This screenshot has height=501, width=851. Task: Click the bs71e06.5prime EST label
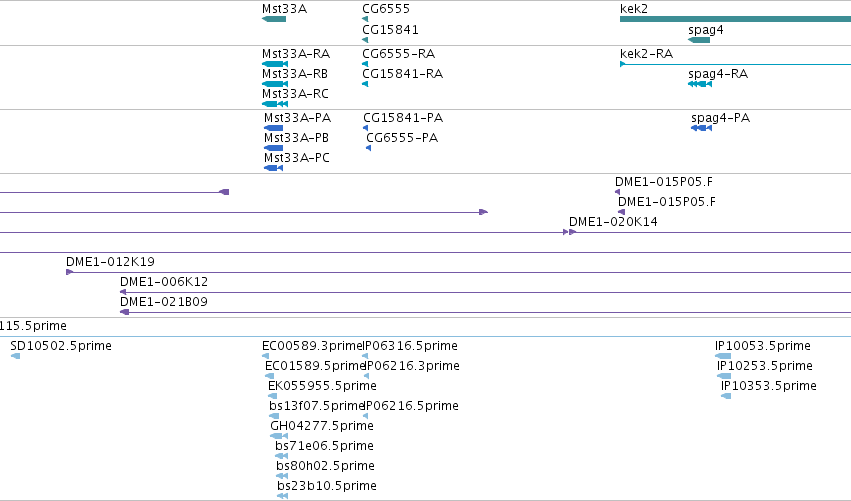pyautogui.click(x=325, y=446)
